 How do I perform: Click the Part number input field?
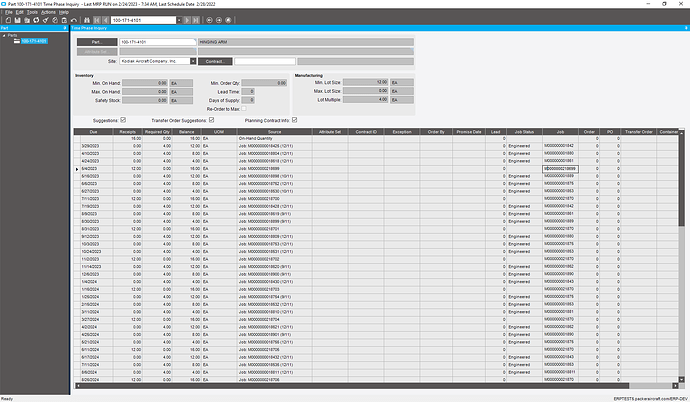(158, 42)
